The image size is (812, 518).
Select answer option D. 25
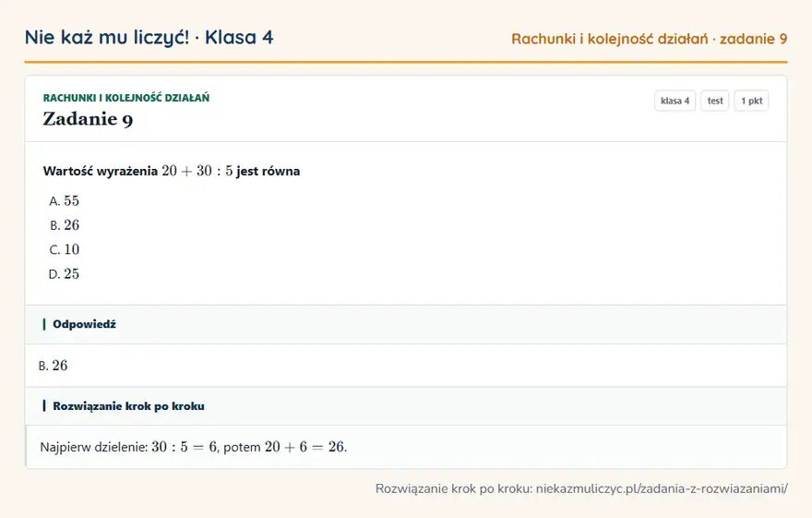65,274
